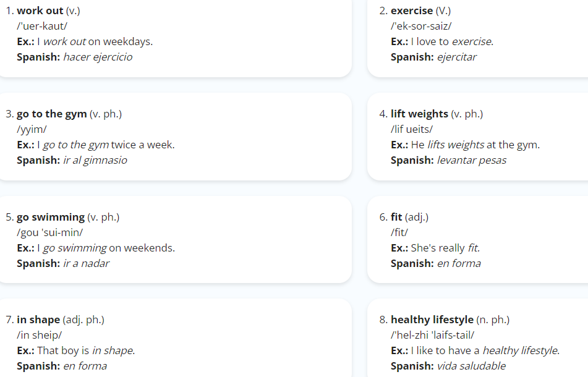Click the 'go to the gym' term
Image resolution: width=588 pixels, height=377 pixels.
coord(52,114)
